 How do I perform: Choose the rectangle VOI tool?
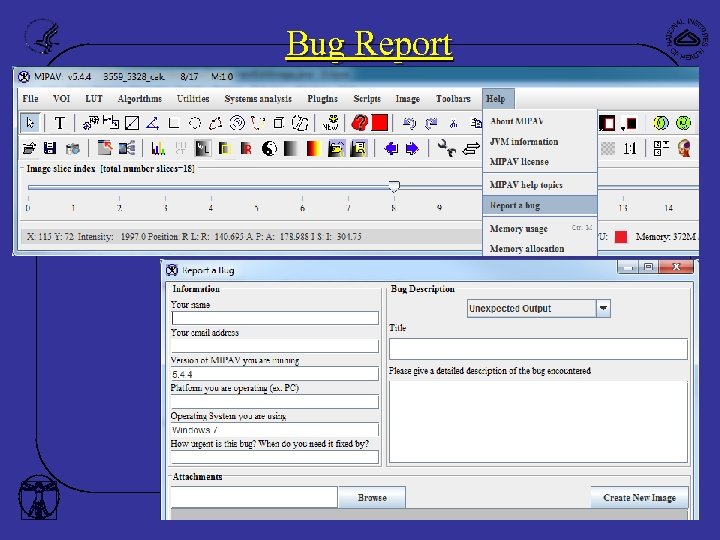point(174,123)
